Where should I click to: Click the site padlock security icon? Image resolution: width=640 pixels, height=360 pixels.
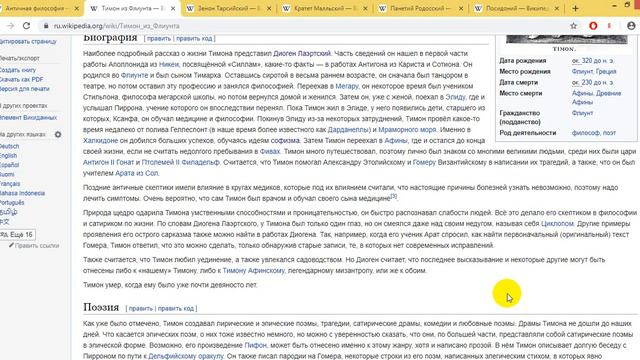click(46, 26)
